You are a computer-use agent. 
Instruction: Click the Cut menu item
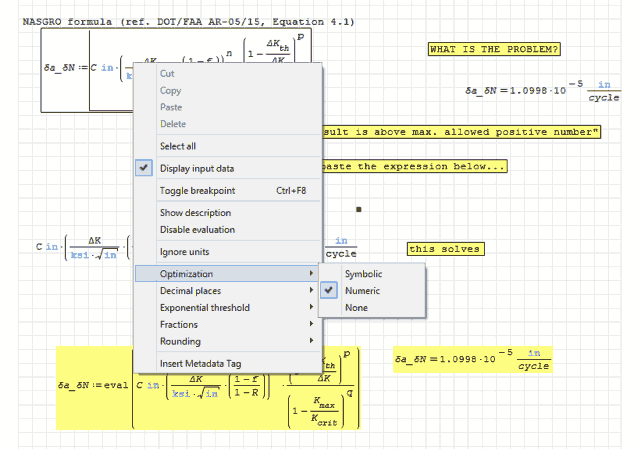[167, 73]
